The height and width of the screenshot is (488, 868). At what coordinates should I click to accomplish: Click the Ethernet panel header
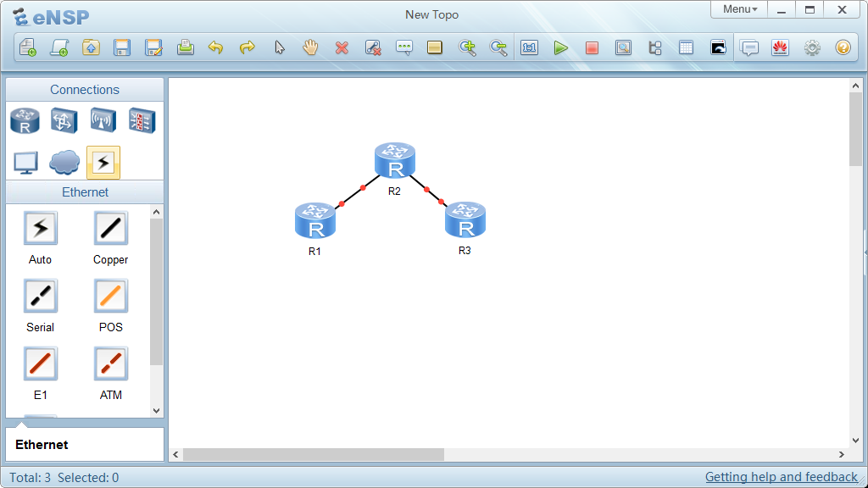pos(85,192)
